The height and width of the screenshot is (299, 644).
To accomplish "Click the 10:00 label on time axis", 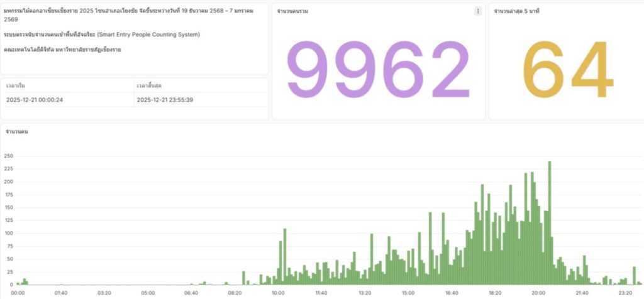I will point(277,293).
